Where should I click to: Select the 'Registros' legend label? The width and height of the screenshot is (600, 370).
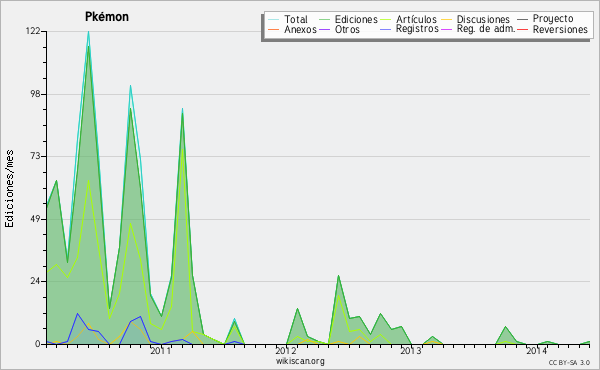[x=417, y=29]
